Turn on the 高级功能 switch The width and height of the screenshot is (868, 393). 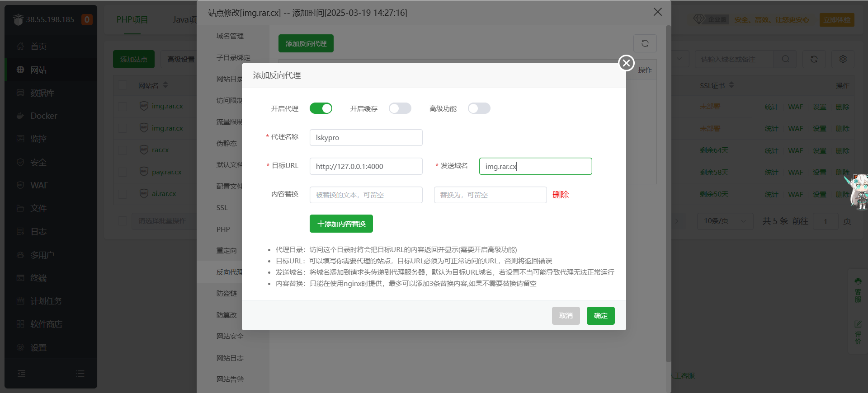point(479,108)
